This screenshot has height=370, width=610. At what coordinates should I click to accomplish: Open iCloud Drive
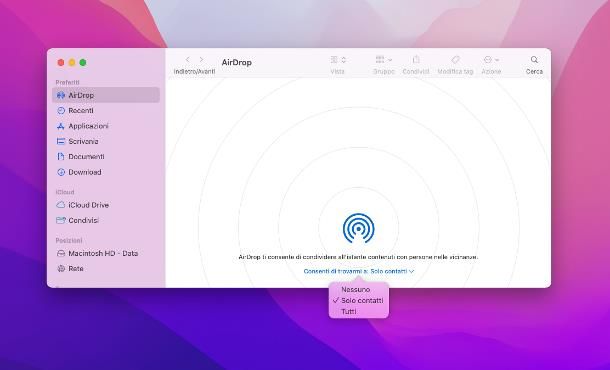(105, 205)
